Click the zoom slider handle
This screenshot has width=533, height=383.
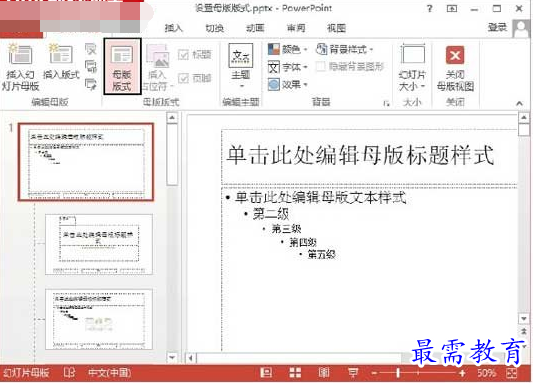(x=398, y=373)
